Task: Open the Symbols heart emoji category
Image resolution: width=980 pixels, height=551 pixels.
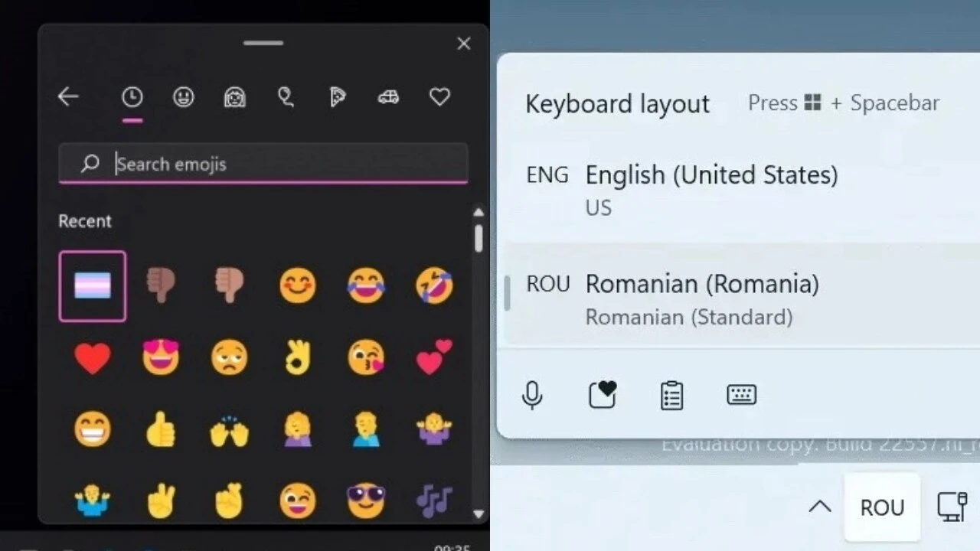Action: click(x=439, y=97)
